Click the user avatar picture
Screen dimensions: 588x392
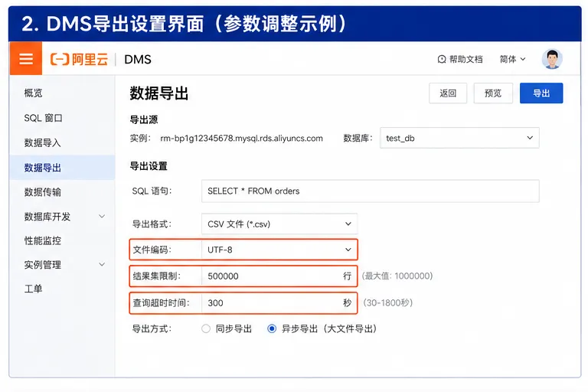[552, 59]
